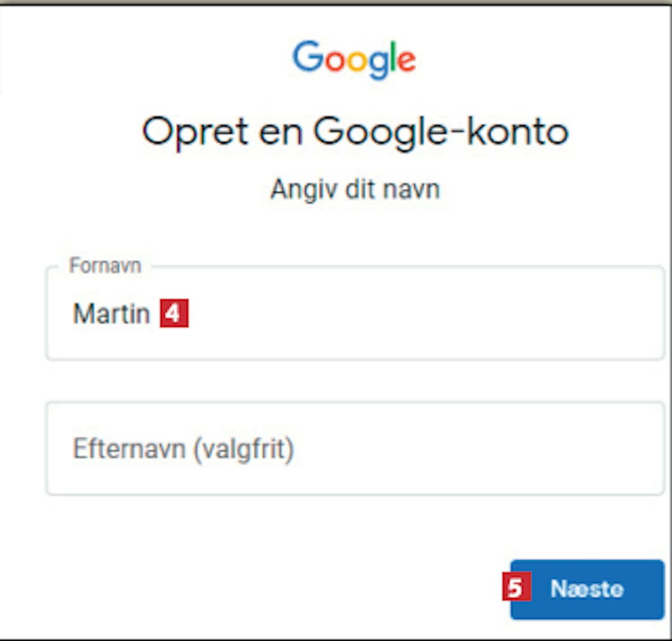Click the name Martin in the first field
The image size is (672, 641).
pyautogui.click(x=111, y=313)
